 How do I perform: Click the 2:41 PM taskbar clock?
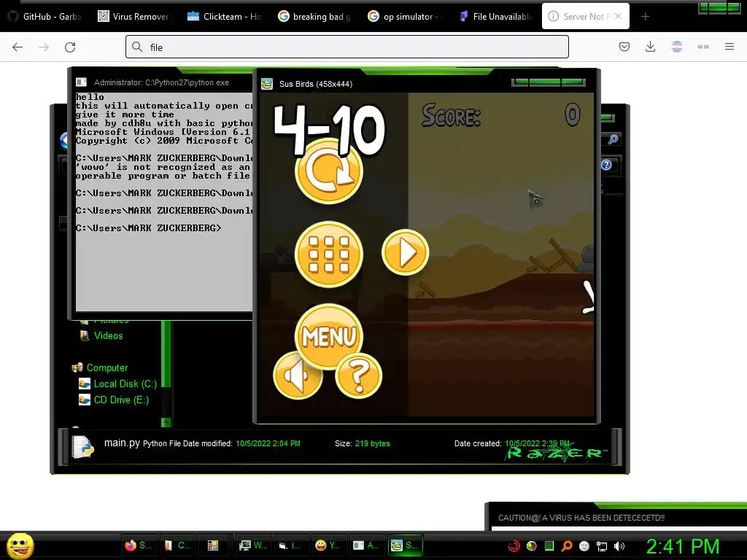[x=683, y=546]
